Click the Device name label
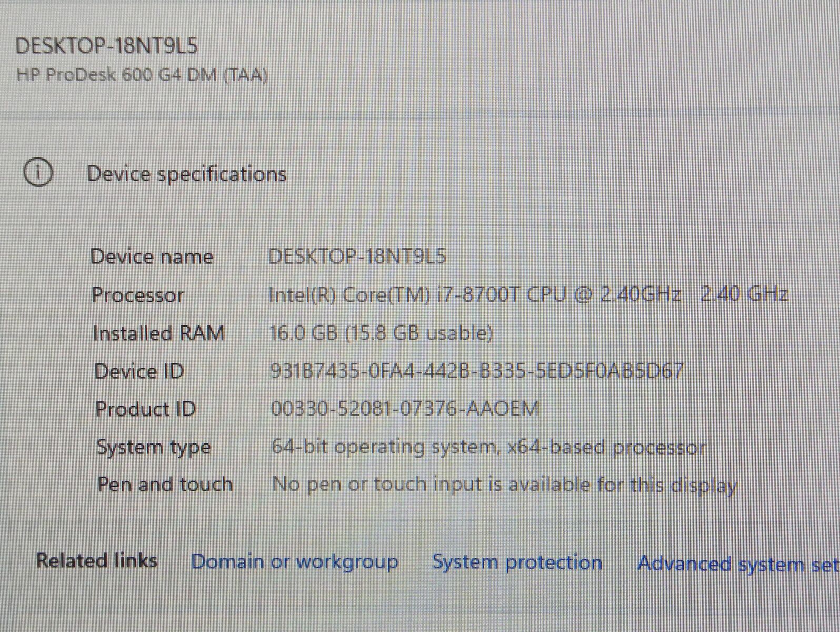The height and width of the screenshot is (632, 840). point(152,257)
